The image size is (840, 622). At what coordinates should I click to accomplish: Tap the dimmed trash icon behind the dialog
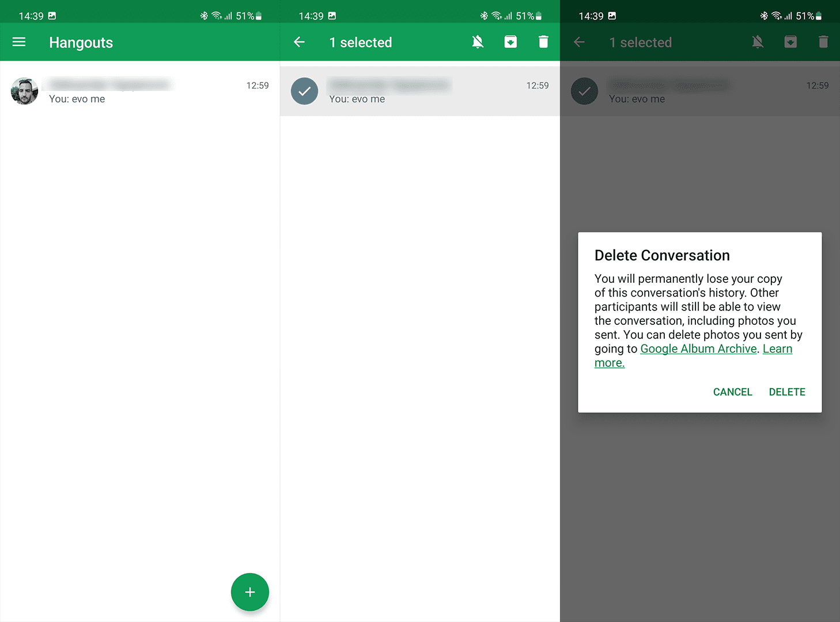pos(823,42)
